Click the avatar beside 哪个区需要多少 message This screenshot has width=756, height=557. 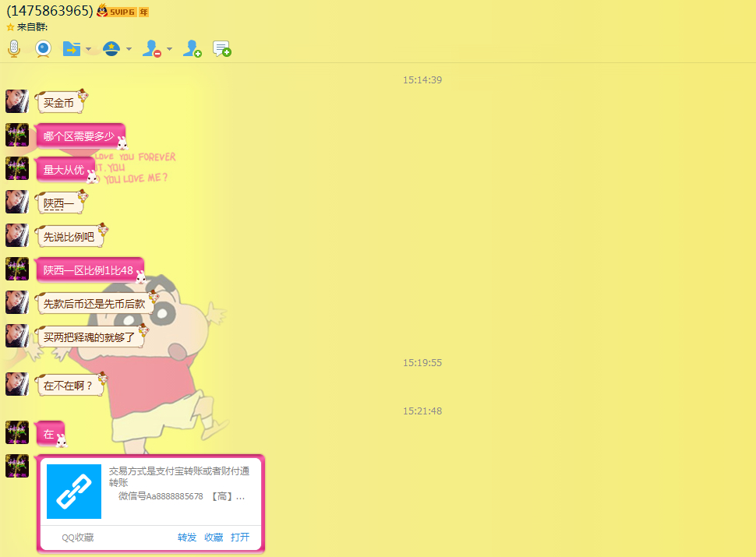coord(17,135)
